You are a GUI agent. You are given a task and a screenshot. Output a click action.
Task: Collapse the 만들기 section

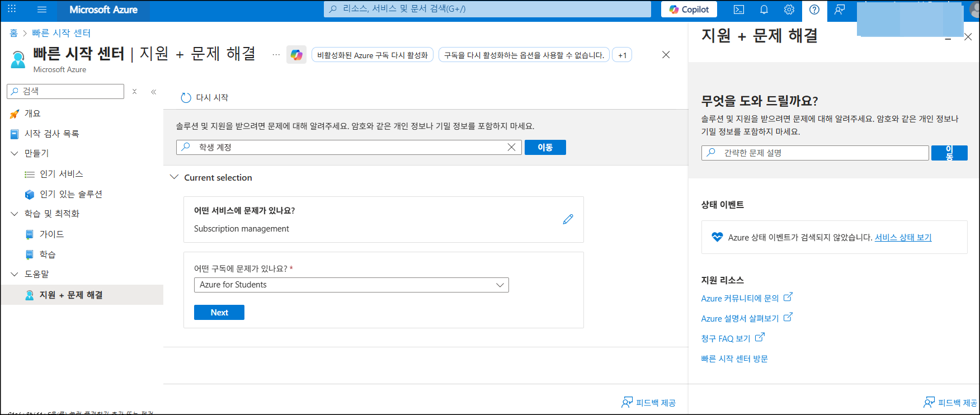[x=15, y=153]
